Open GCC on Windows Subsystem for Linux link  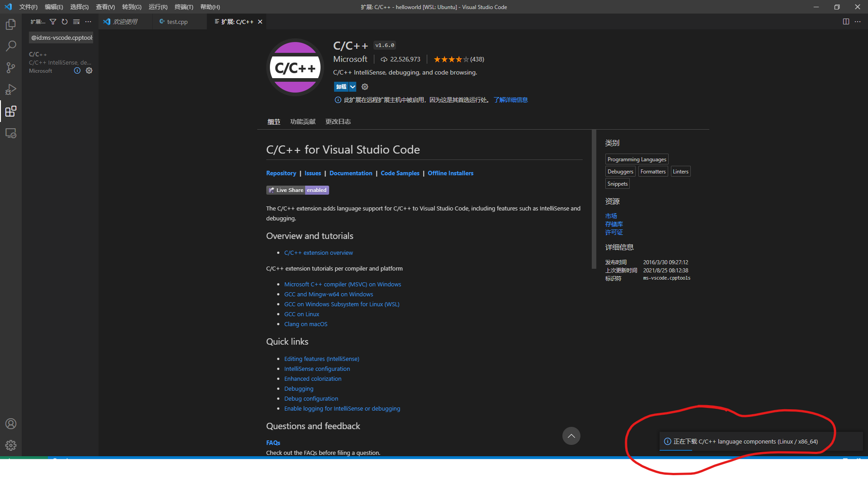pos(342,304)
